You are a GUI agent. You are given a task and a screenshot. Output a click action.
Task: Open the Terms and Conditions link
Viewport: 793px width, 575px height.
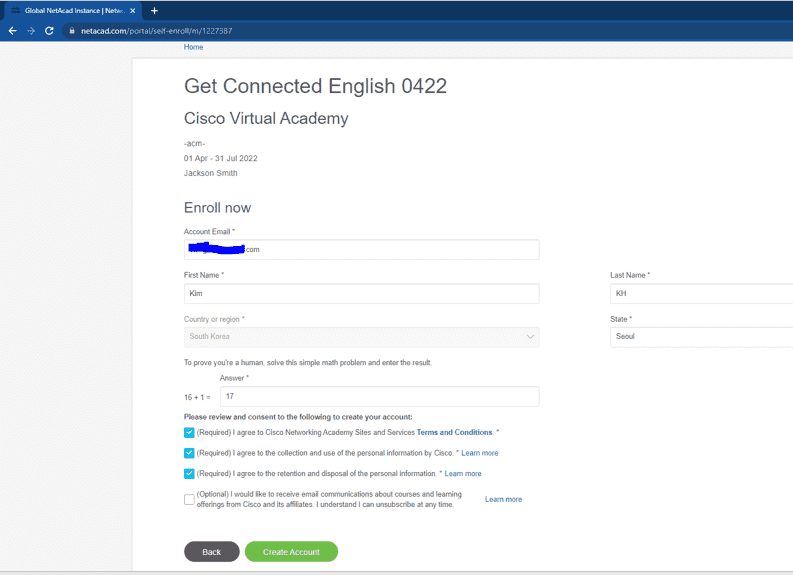tap(454, 432)
